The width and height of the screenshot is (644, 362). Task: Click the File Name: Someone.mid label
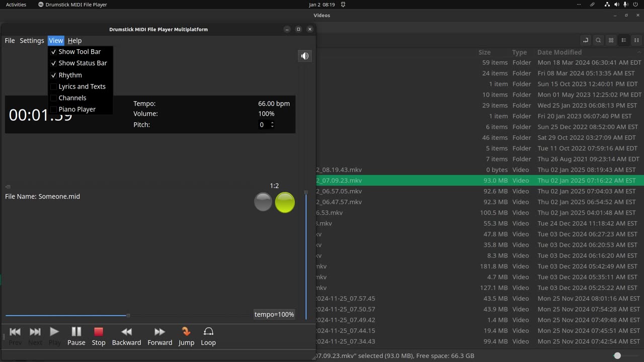click(x=42, y=196)
